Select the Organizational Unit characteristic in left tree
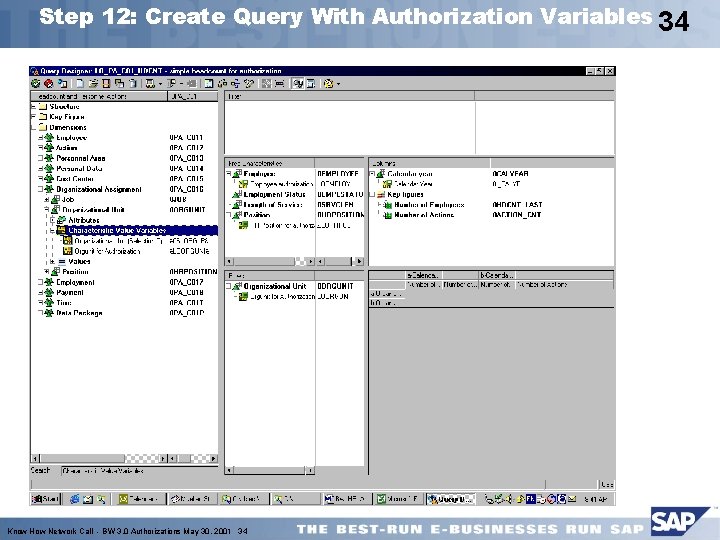The image size is (720, 540). tap(93, 210)
